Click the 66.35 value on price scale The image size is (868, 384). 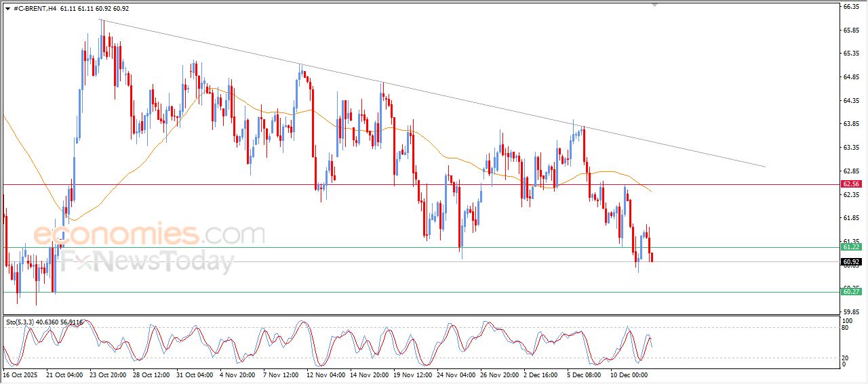(851, 7)
